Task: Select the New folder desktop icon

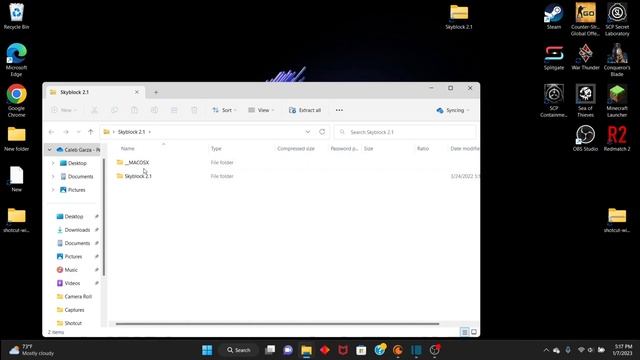Action: click(16, 139)
